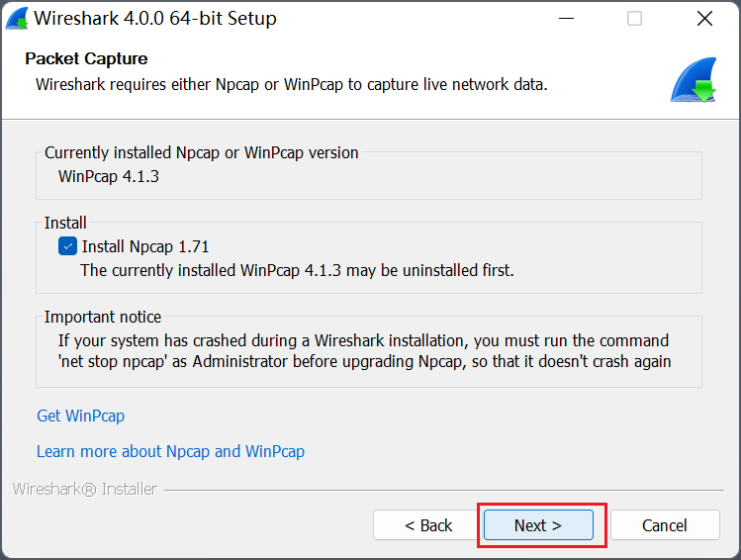The image size is (741, 560).
Task: Select the installed WinPcap 4.1.3 version text
Action: [x=109, y=177]
